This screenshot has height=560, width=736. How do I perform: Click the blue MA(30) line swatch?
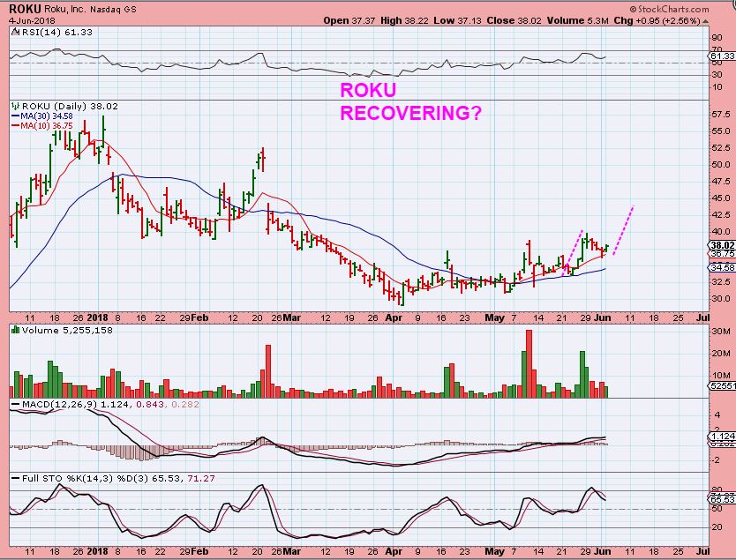[16, 116]
